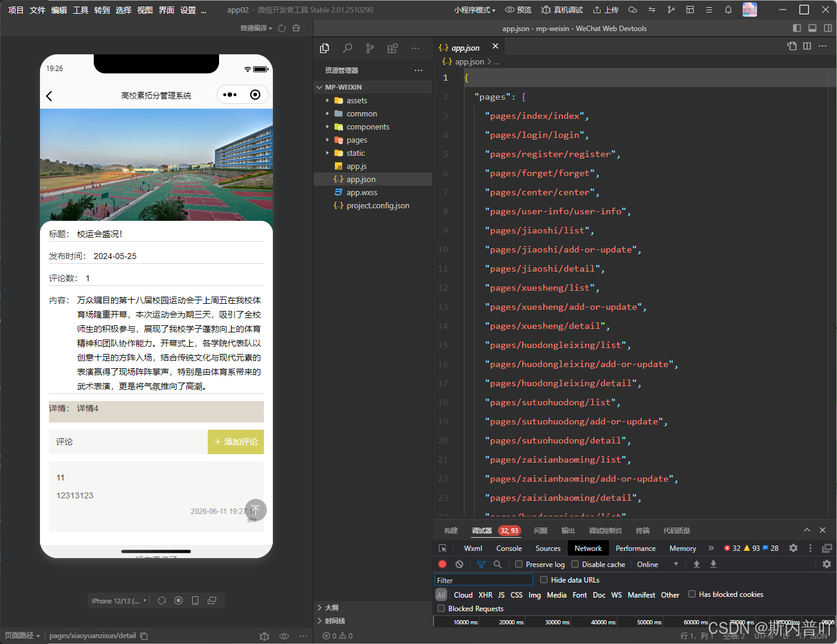This screenshot has height=644, width=837.
Task: Enable Has blocked cookies checkbox
Action: [692, 594]
